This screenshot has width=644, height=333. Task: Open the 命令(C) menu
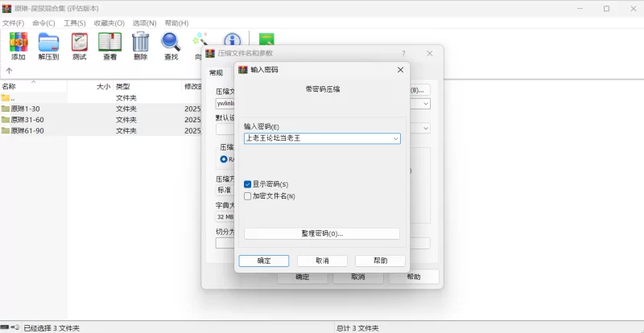[x=43, y=23]
